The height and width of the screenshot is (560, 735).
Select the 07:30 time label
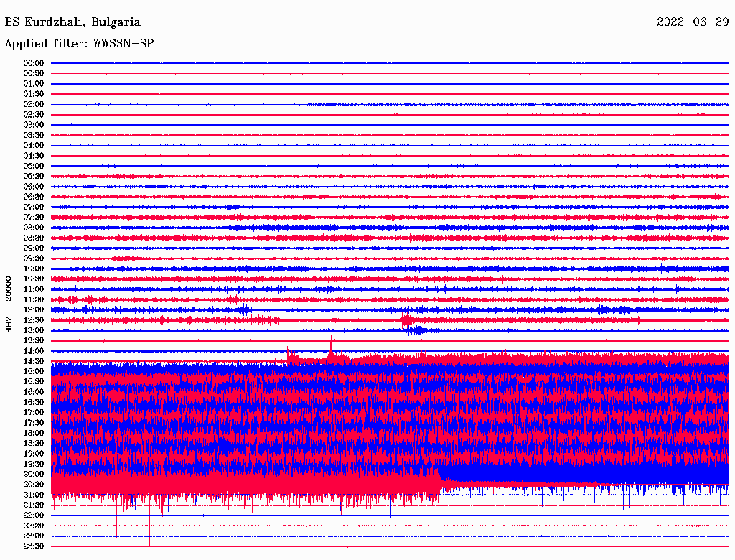(34, 217)
